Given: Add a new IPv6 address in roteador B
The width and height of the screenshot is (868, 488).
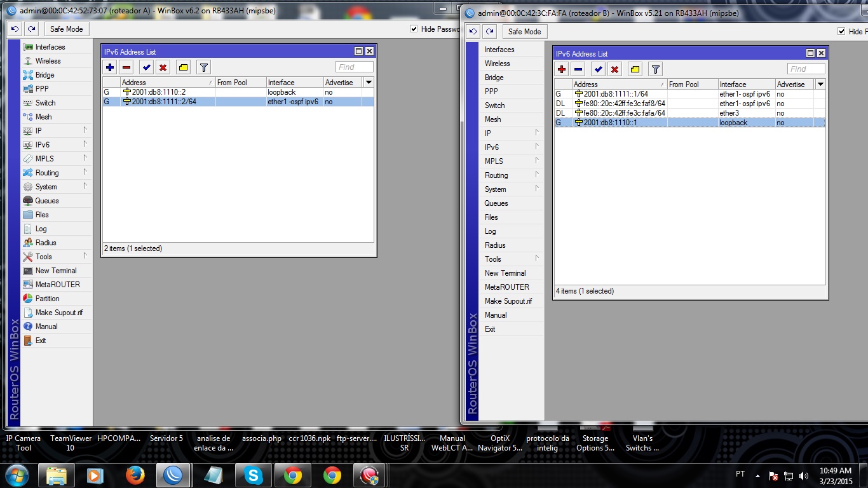Looking at the screenshot, I should tap(562, 69).
